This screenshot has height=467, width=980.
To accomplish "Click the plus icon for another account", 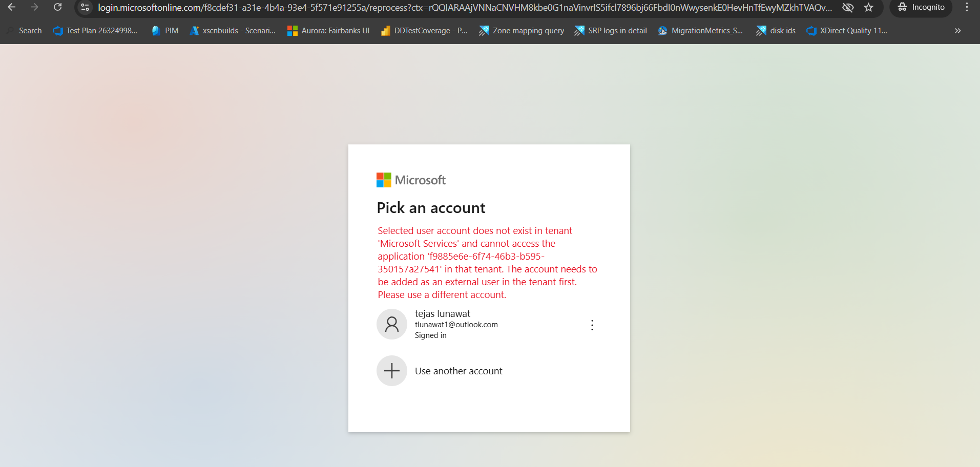I will click(392, 371).
